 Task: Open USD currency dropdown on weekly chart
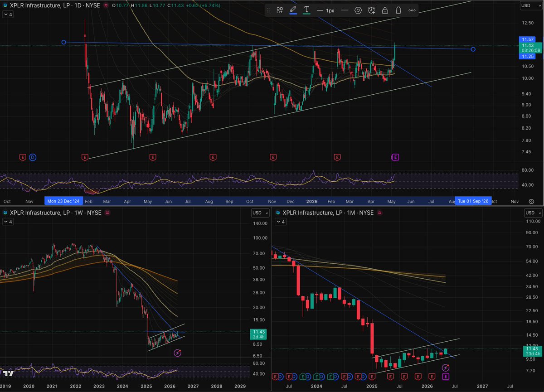point(260,213)
